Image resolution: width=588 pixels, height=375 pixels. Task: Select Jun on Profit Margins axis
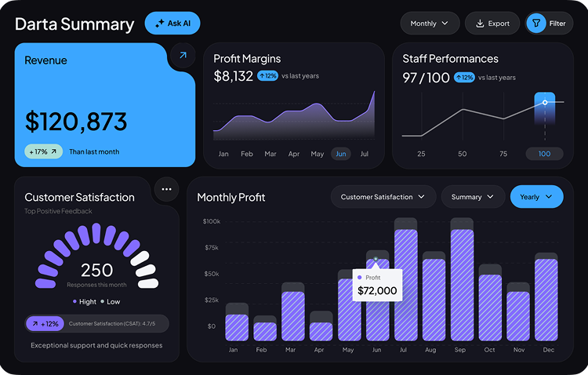[340, 154]
